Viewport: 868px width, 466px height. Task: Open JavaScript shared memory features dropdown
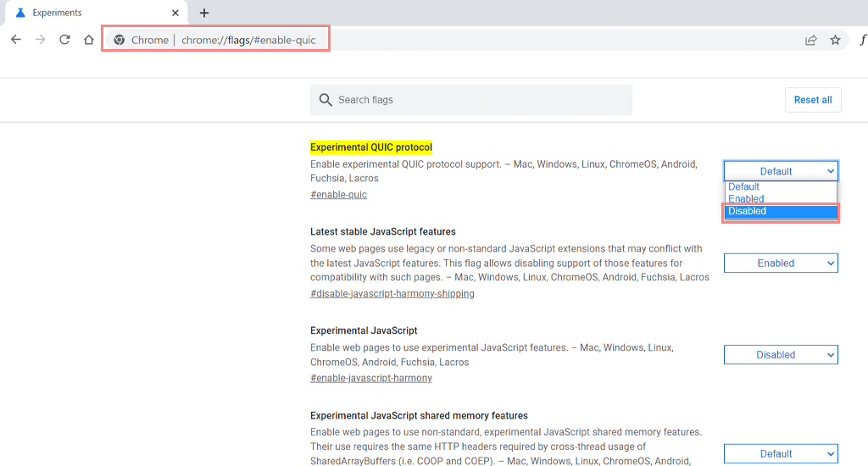pyautogui.click(x=781, y=454)
